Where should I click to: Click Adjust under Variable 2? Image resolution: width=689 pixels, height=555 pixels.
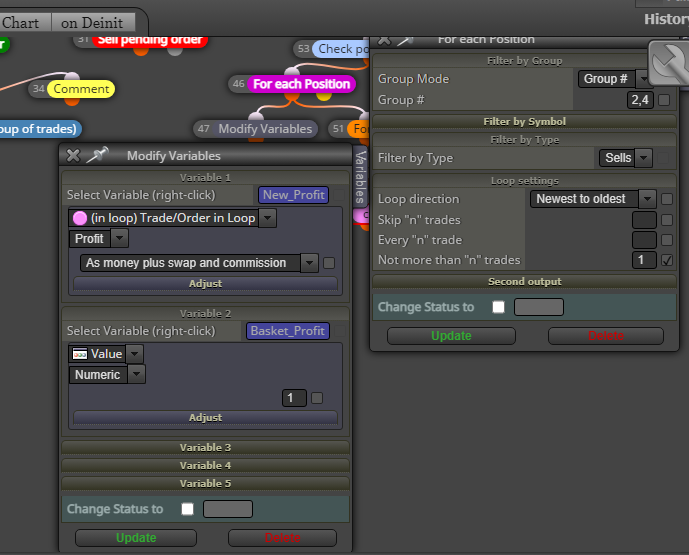pos(205,417)
